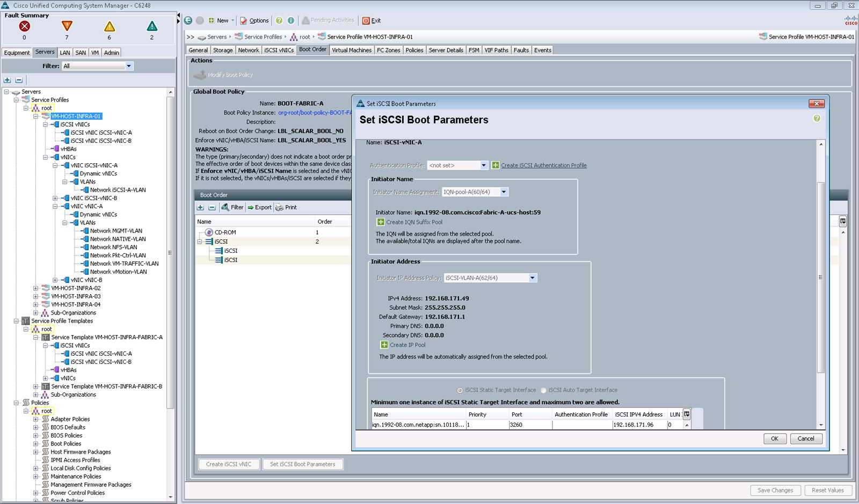The height and width of the screenshot is (504, 859).
Task: Open the Filter dropdown showing All
Action: pyautogui.click(x=129, y=65)
